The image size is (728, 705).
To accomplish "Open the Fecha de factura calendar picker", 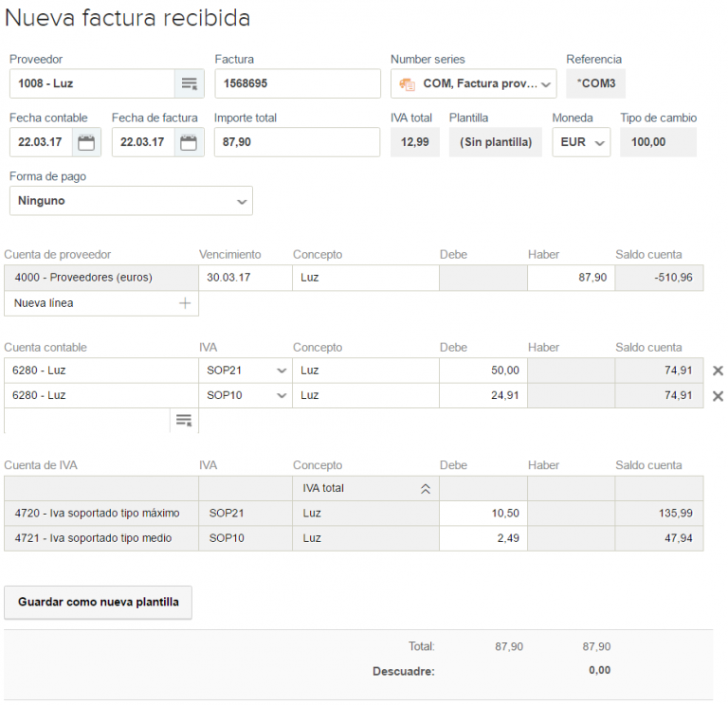I will (189, 143).
